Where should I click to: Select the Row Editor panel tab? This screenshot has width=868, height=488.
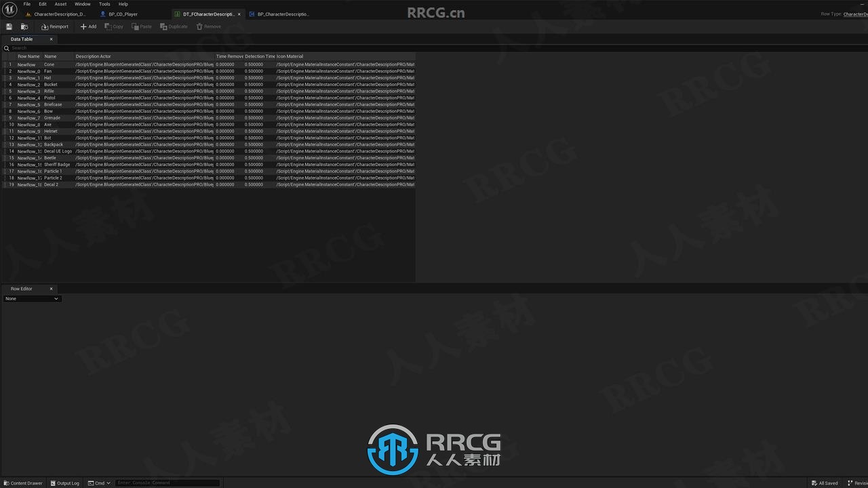click(22, 289)
